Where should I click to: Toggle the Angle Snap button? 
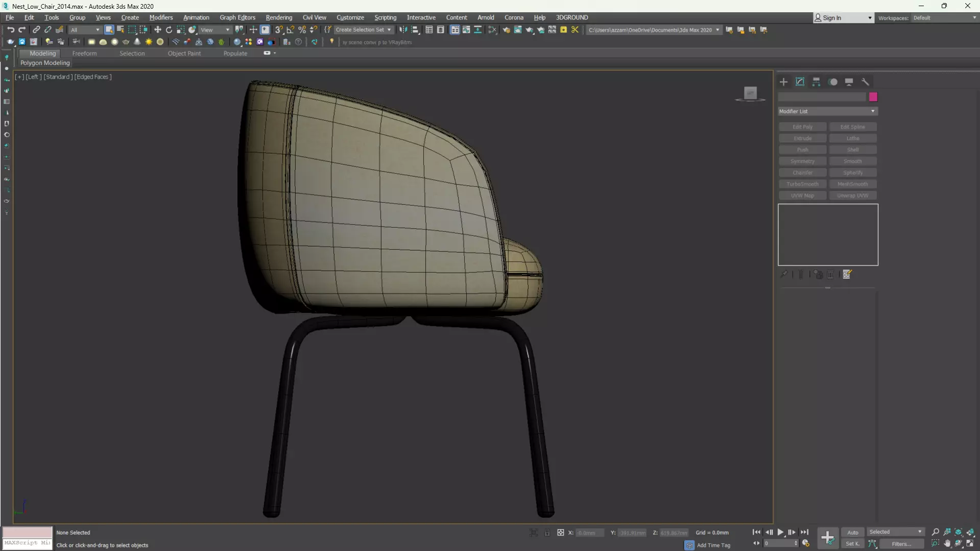291,30
